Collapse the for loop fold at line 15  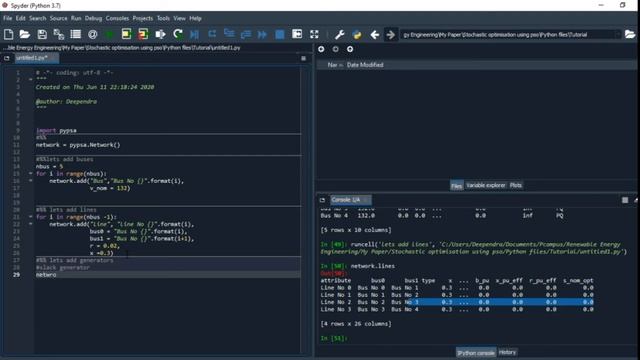click(x=31, y=173)
